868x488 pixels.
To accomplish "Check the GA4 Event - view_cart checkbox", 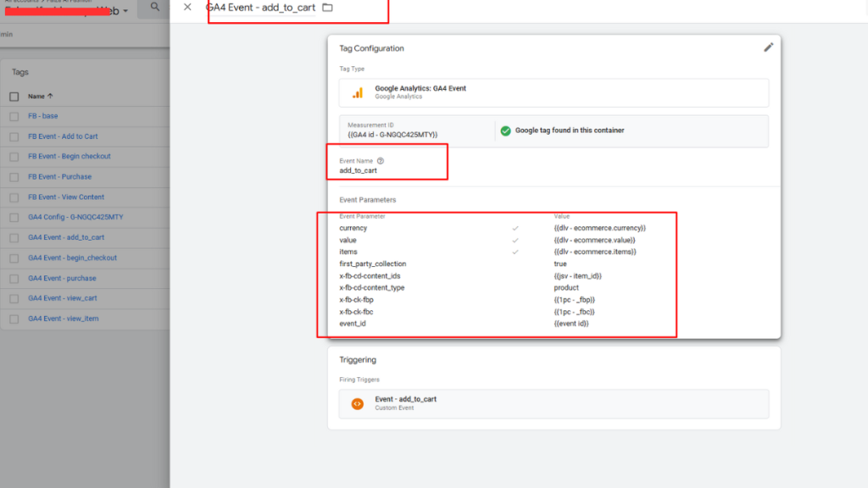I will click(14, 299).
